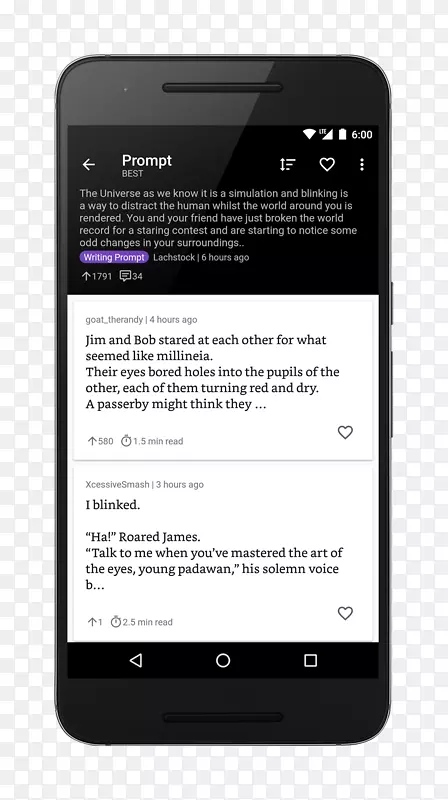This screenshot has height=800, width=448.
Task: Expand the Jim and Bob story card
Action: pos(222,380)
